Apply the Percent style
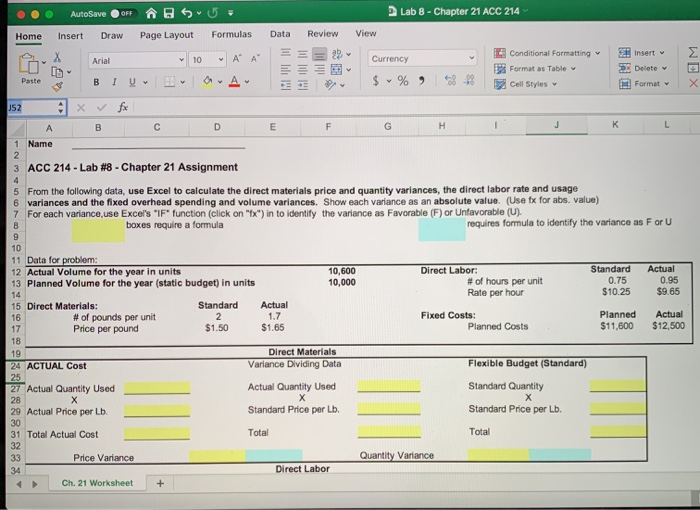700x510 pixels. pyautogui.click(x=403, y=81)
